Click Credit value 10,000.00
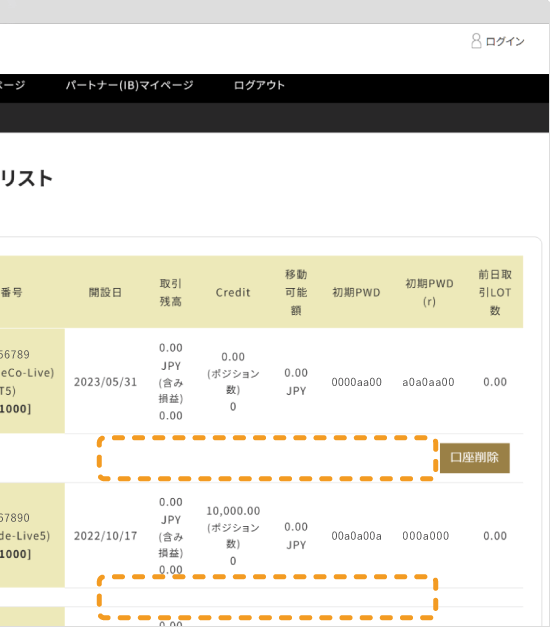 tap(233, 511)
